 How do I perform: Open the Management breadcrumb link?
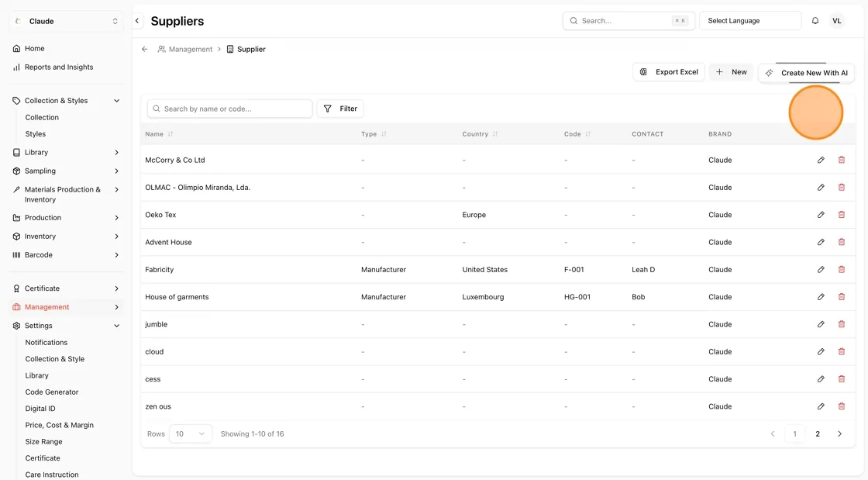click(x=185, y=50)
